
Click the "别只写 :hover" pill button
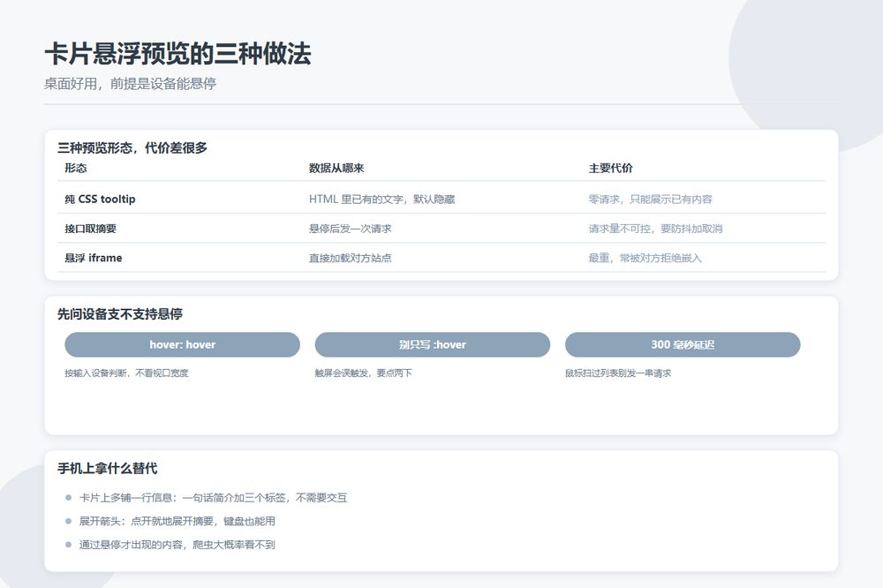point(433,344)
